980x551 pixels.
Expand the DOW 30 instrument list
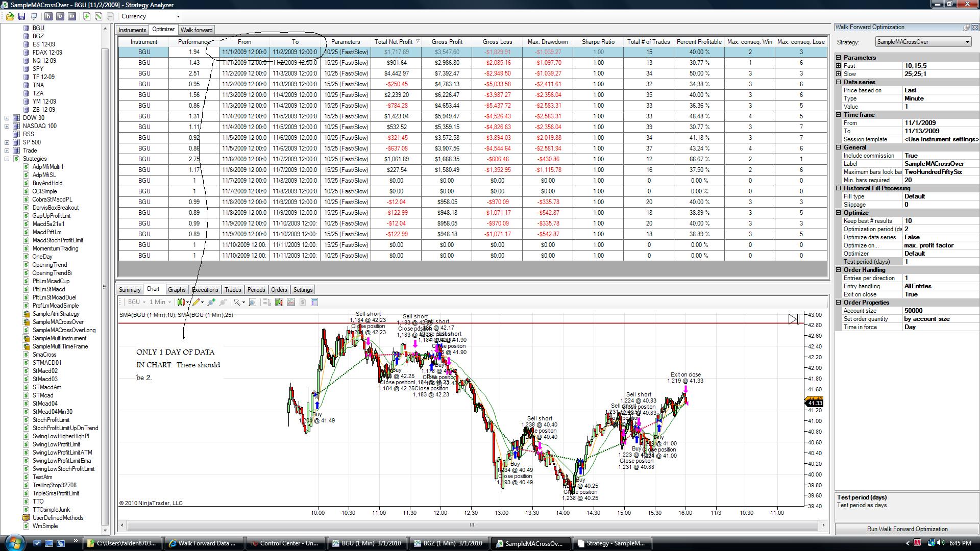pos(7,118)
